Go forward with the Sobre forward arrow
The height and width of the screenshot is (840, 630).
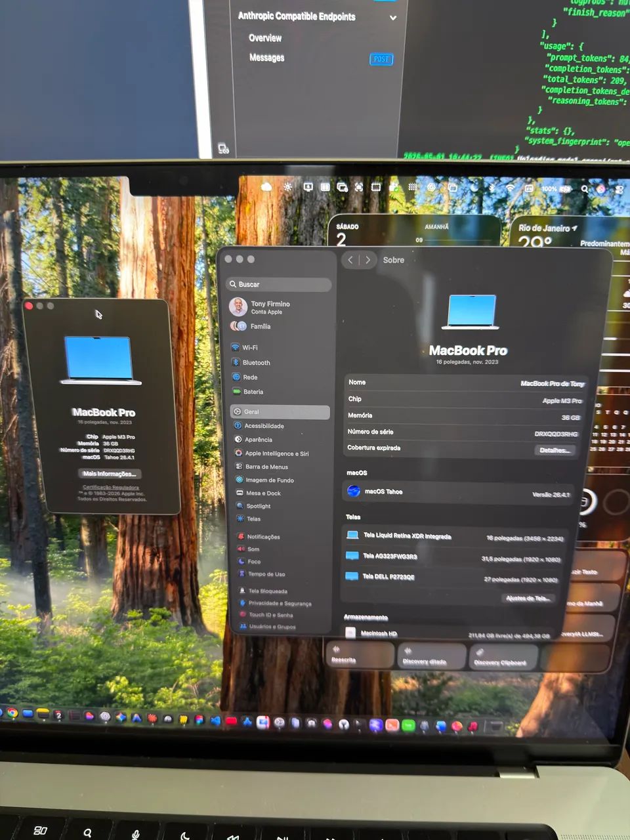(367, 260)
